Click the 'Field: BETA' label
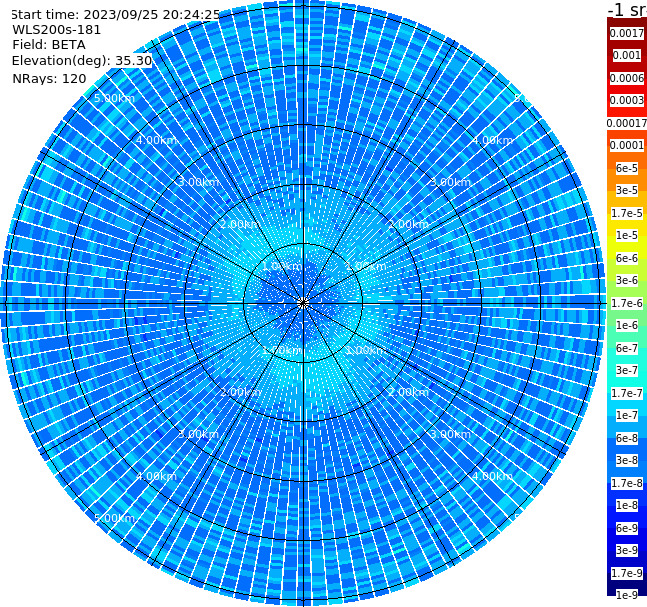 [x=49, y=45]
